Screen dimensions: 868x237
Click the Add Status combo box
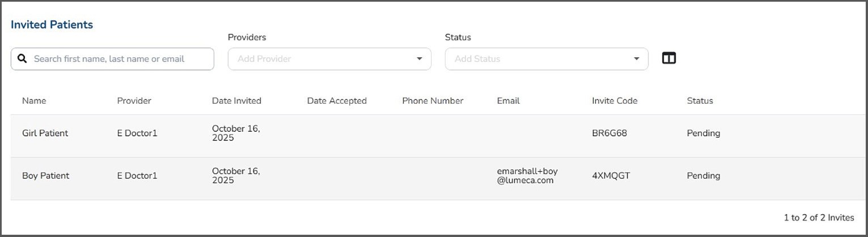click(537, 59)
